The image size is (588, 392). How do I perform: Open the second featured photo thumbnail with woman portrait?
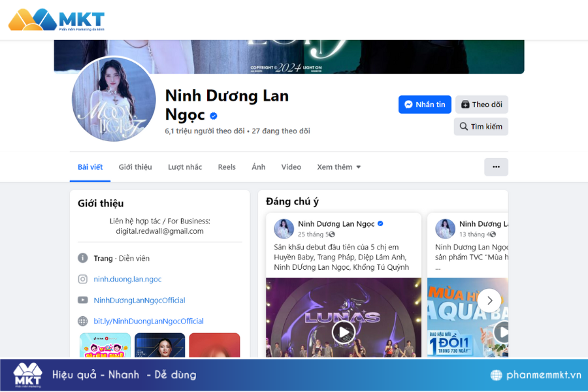(x=160, y=345)
